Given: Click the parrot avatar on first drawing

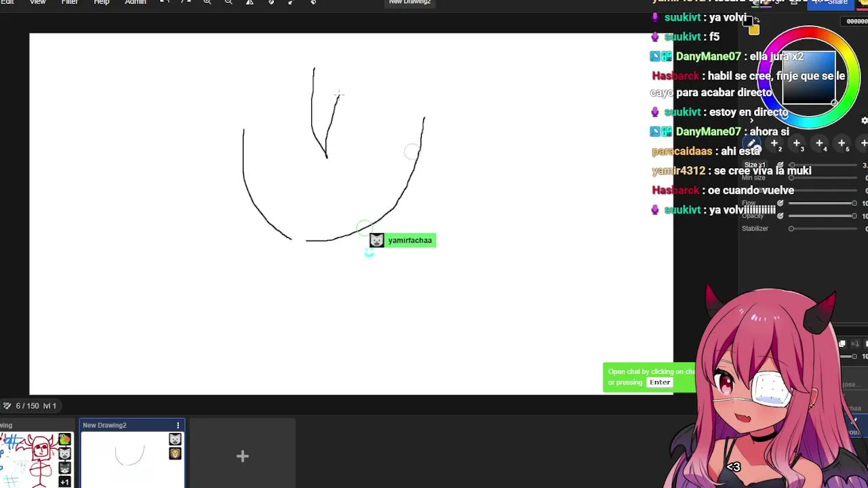Looking at the screenshot, I should 64,439.
